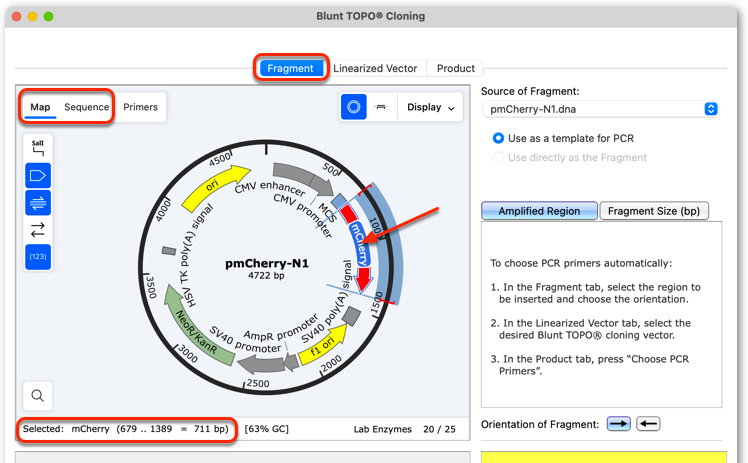Click the pmCherry-N1 plasmid name

pos(267,263)
